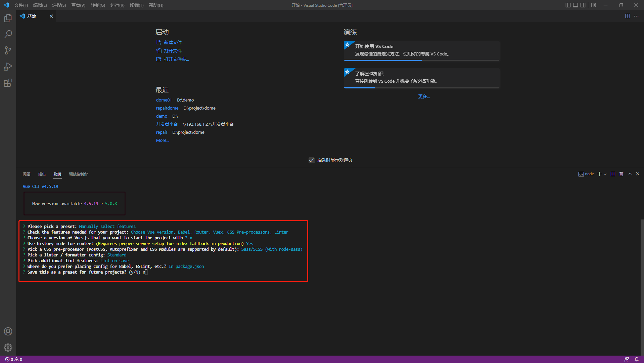This screenshot has width=644, height=363.
Task: Open the Manage settings gear
Action: click(8, 348)
